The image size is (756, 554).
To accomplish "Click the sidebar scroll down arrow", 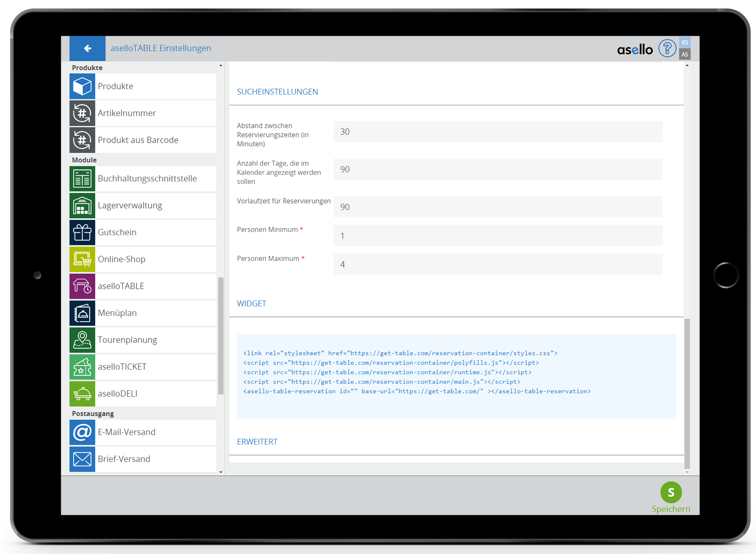I will (221, 472).
